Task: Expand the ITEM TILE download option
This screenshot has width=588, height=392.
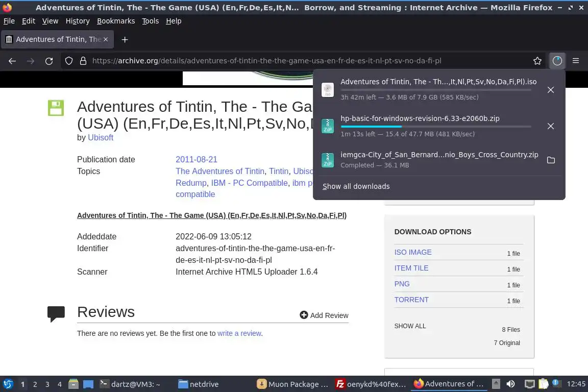Action: point(411,268)
